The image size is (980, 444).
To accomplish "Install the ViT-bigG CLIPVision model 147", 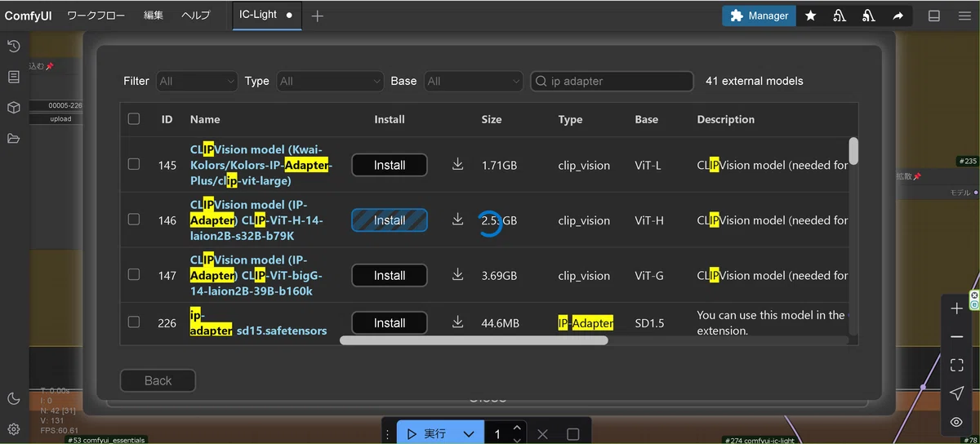I will tap(390, 276).
